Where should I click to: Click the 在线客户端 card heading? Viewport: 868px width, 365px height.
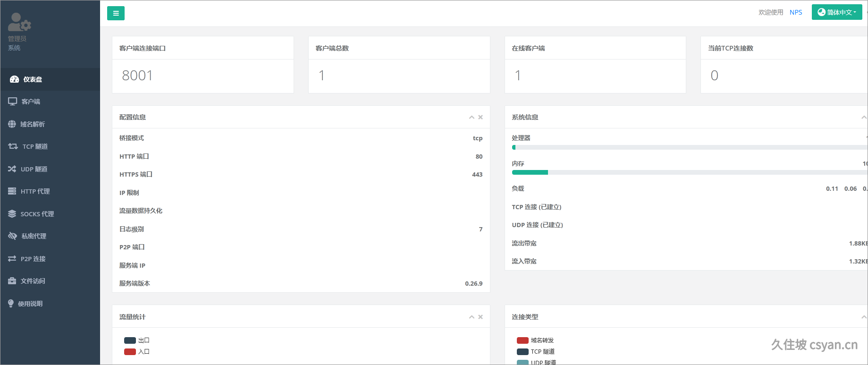click(528, 48)
